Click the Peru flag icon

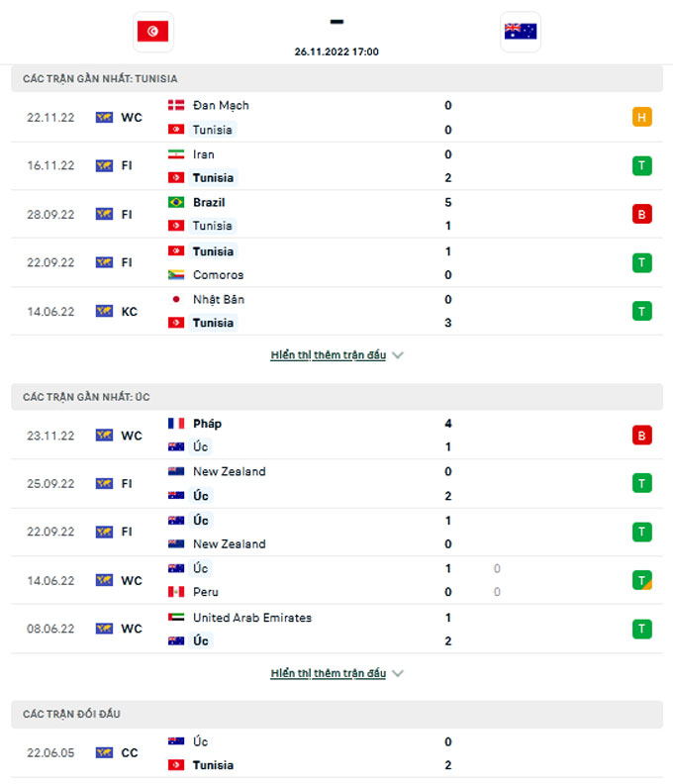coord(176,592)
